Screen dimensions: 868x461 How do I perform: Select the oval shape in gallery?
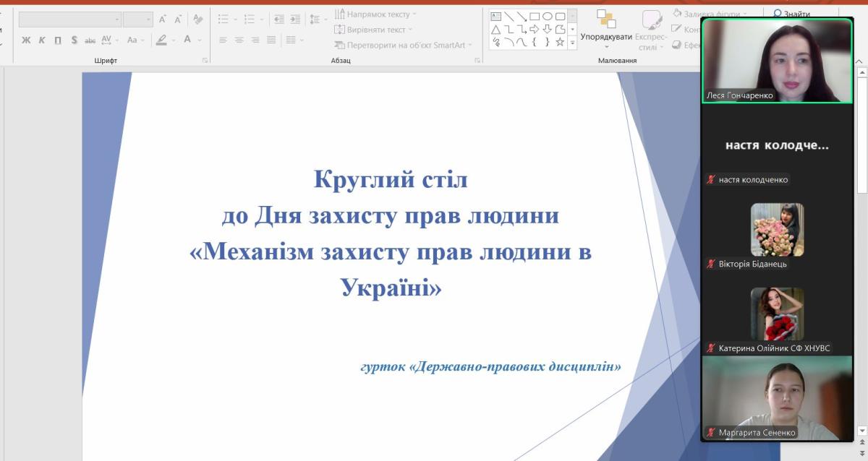[548, 17]
